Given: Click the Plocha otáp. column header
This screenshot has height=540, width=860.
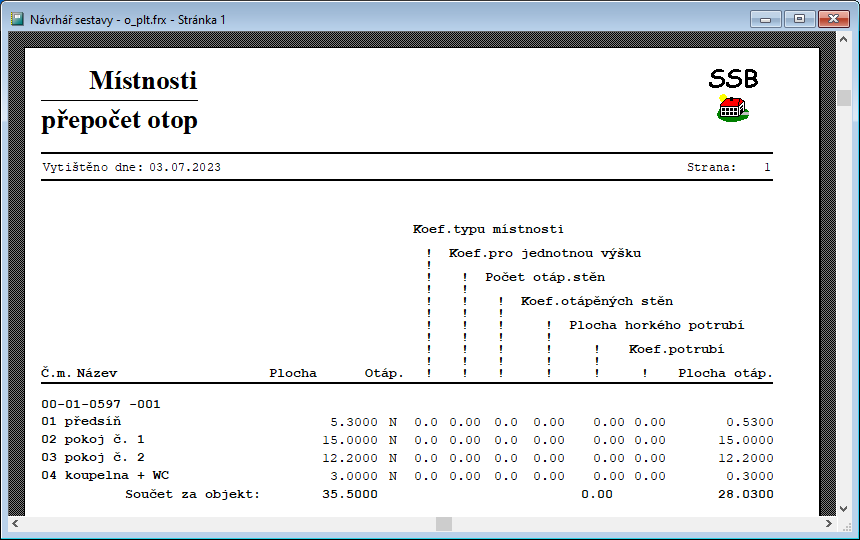Looking at the screenshot, I should coord(725,373).
